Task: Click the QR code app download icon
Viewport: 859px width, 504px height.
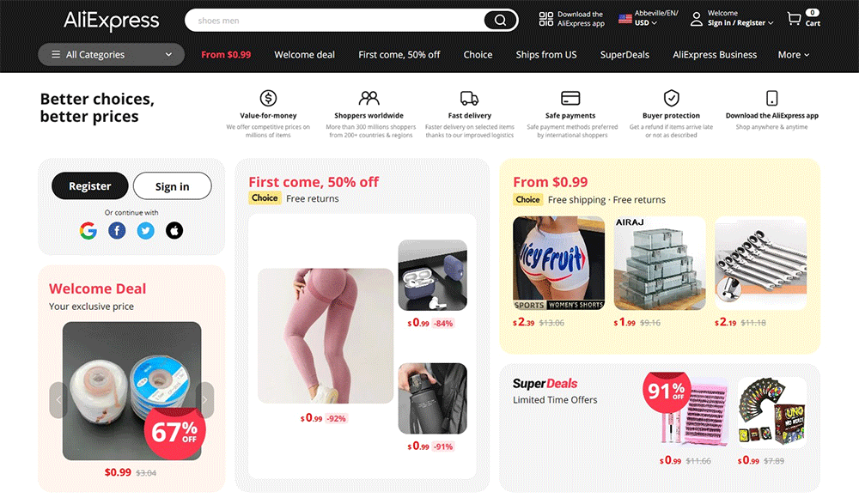Action: click(x=546, y=19)
